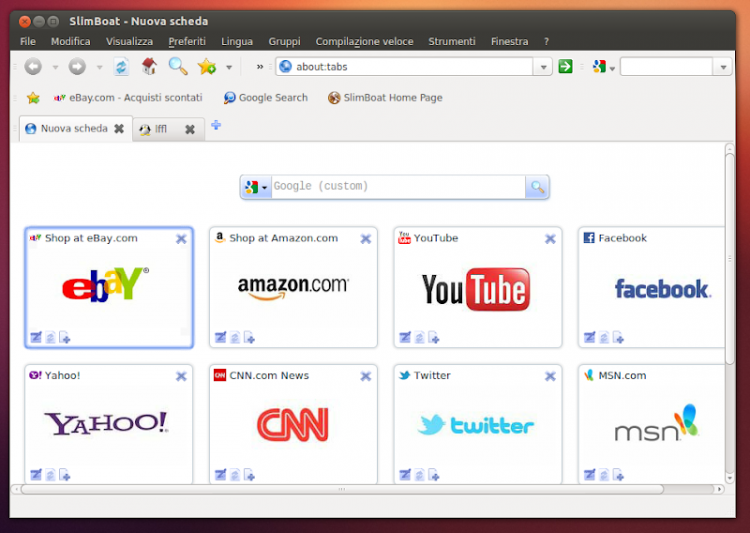The height and width of the screenshot is (533, 750).
Task: Open the Finestra menu
Action: [x=510, y=42]
